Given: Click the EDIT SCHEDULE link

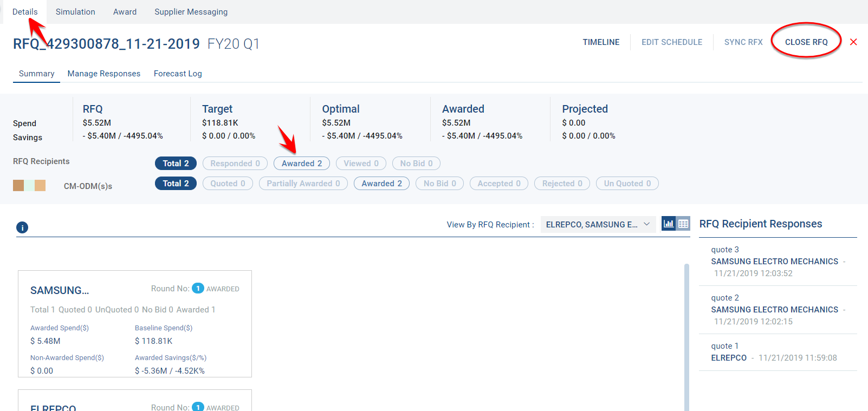Looking at the screenshot, I should (671, 42).
